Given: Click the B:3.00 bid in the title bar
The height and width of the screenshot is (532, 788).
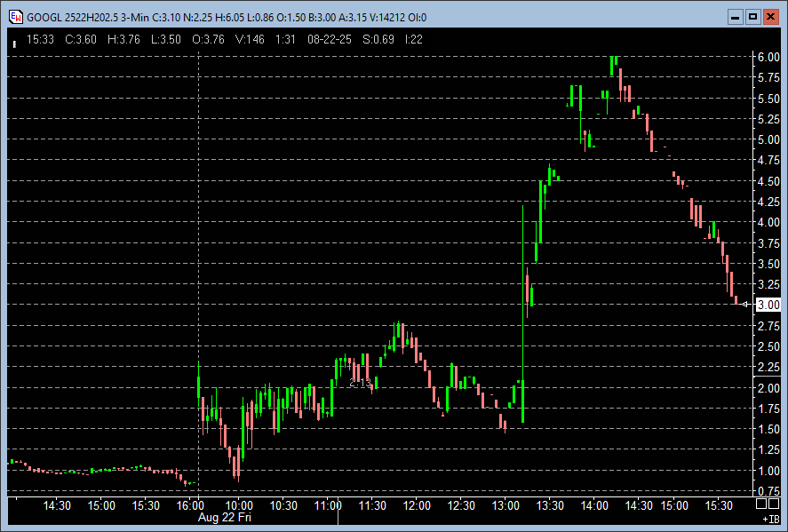Looking at the screenshot, I should pos(322,18).
